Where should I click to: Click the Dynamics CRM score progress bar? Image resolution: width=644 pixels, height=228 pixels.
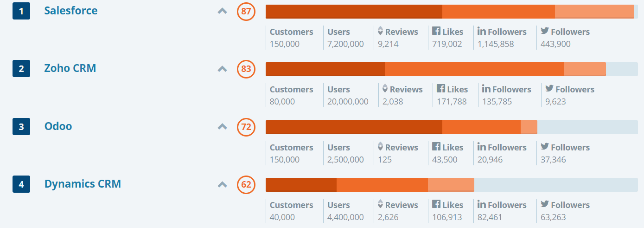452,185
